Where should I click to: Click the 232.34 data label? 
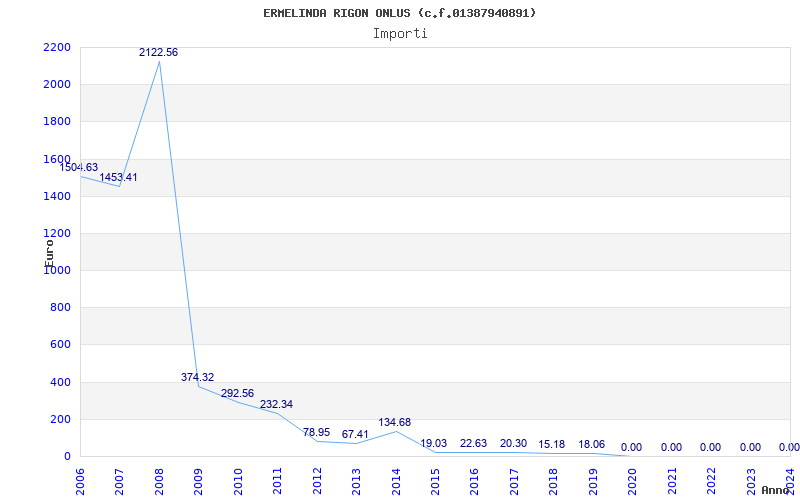[x=277, y=405]
